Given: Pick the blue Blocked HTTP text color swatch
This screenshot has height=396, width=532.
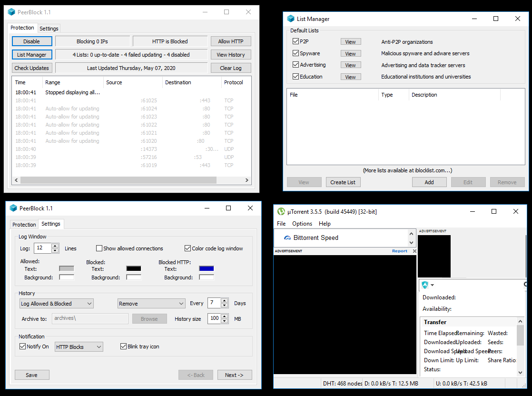Looking at the screenshot, I should [207, 268].
